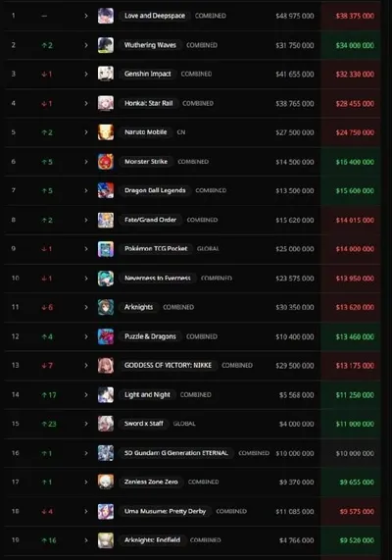Select the Pokémon TCG Pocket icon
This screenshot has width=392, height=560.
(106, 249)
